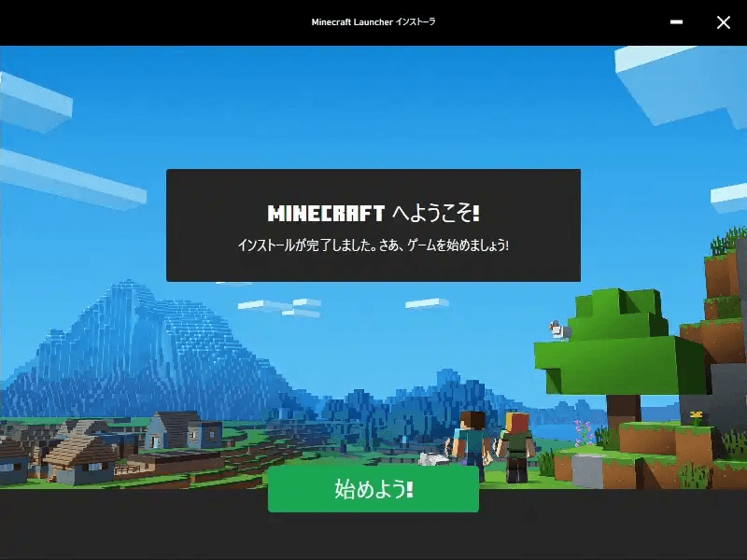This screenshot has width=747, height=560.
Task: Click the pink flowers near Alex
Action: (583, 431)
